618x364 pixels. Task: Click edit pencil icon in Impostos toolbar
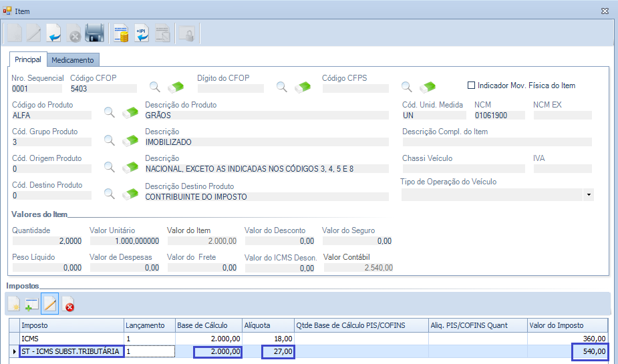[x=50, y=305]
